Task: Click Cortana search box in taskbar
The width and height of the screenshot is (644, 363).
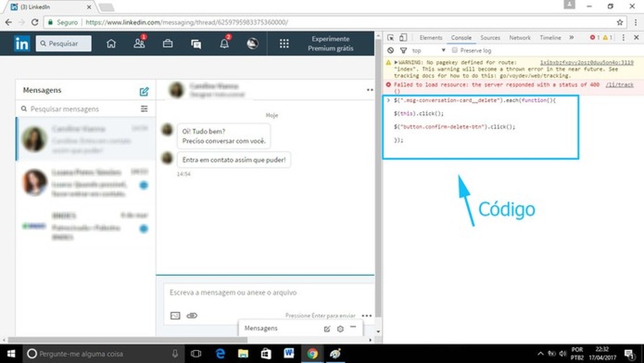Action: point(103,354)
